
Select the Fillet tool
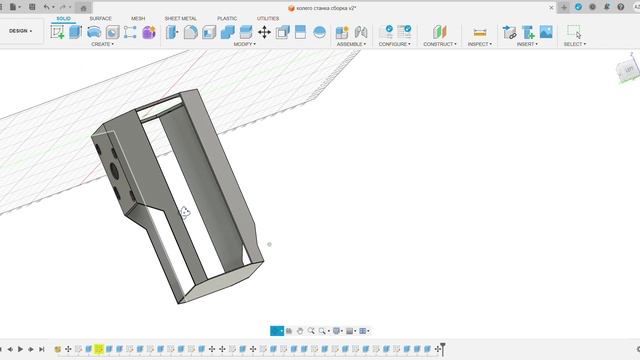[x=191, y=32]
